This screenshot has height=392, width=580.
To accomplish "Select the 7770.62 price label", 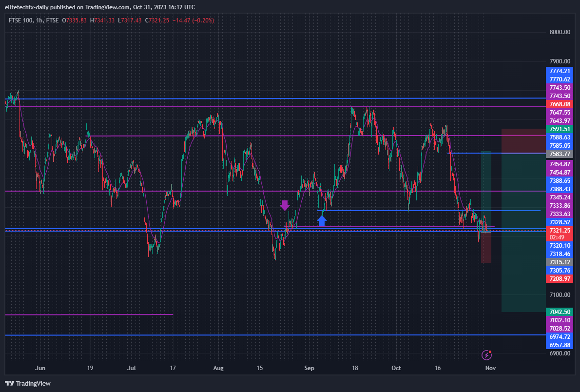I will pos(560,79).
